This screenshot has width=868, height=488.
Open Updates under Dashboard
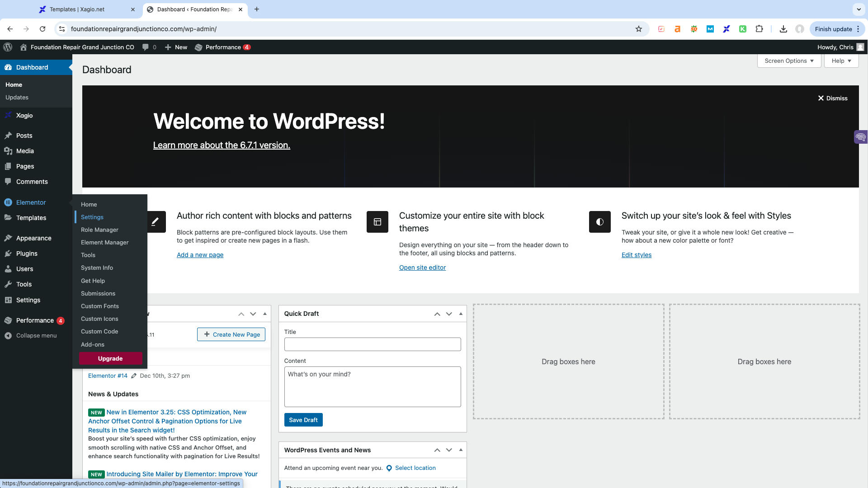point(17,98)
